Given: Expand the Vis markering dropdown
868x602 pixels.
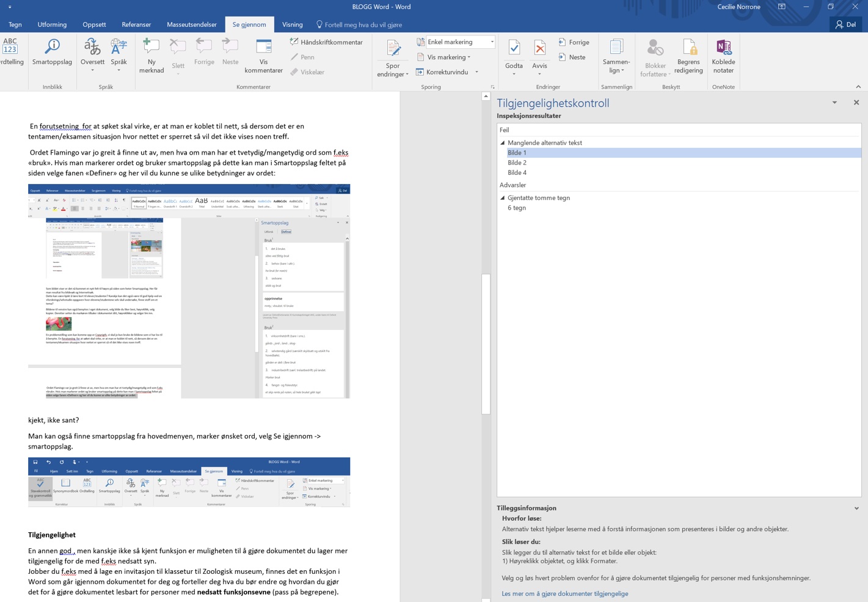Looking at the screenshot, I should point(447,57).
